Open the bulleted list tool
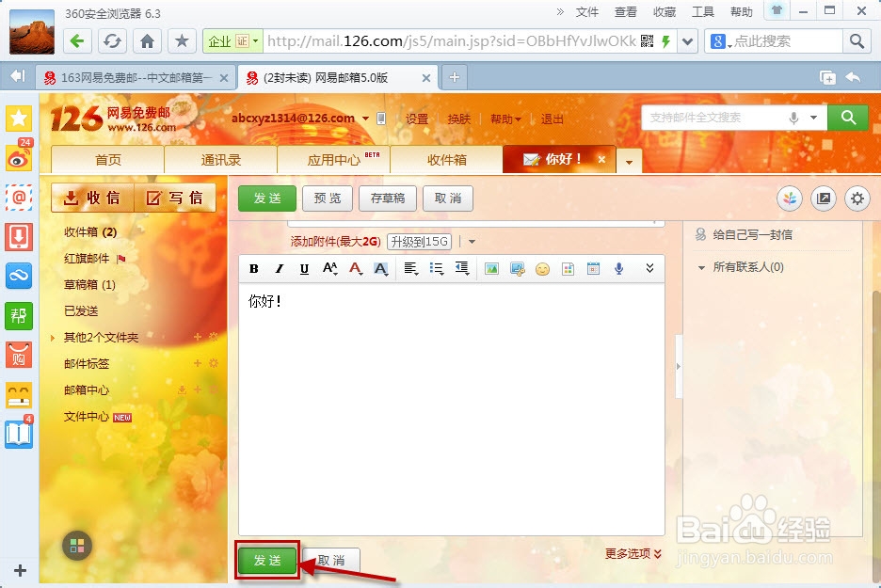The height and width of the screenshot is (588, 881). [435, 268]
